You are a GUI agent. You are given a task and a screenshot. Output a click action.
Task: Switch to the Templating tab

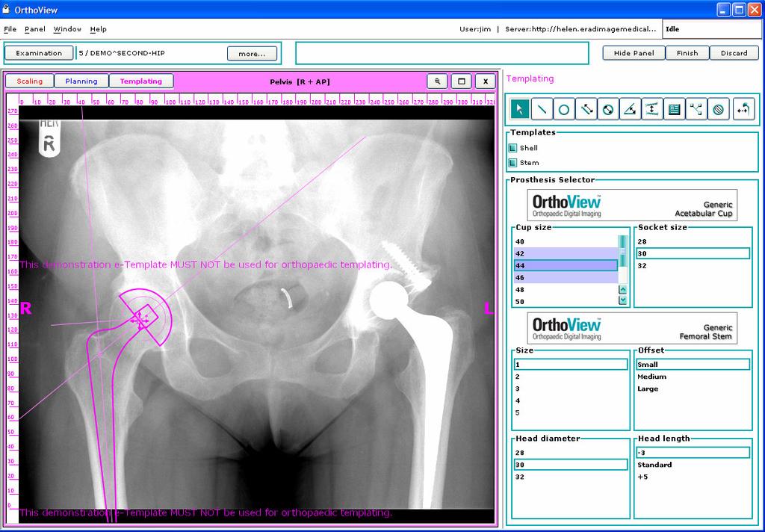[141, 81]
